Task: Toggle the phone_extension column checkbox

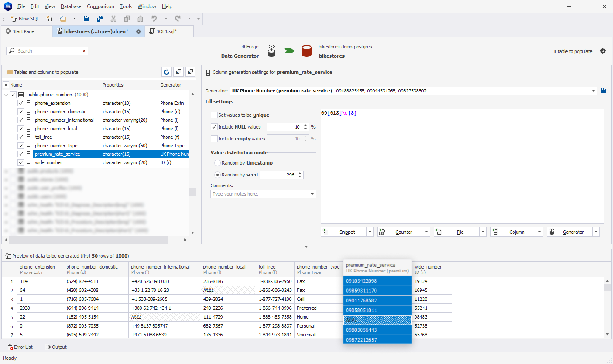Action: (x=21, y=103)
